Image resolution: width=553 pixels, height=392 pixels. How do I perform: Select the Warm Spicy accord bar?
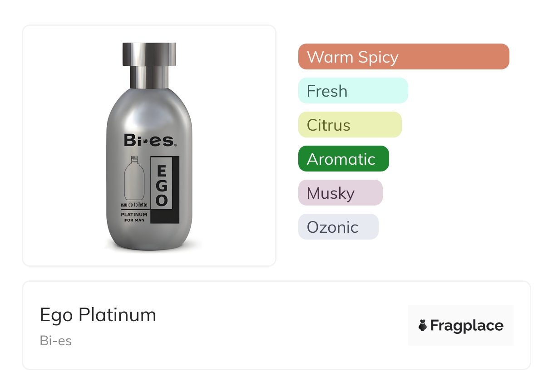(404, 57)
